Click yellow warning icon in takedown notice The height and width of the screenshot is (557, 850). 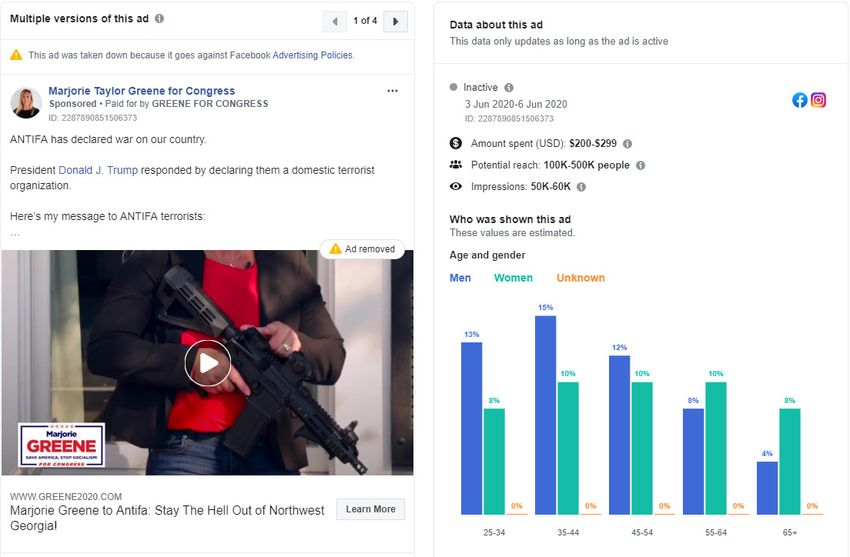(16, 55)
